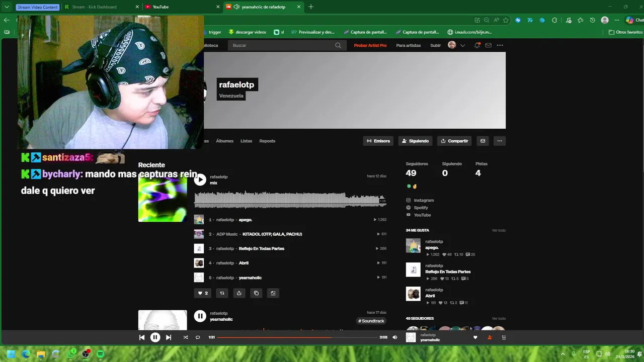The width and height of the screenshot is (644, 362).
Task: Open WhatsApp from the Windows taskbar
Action: tap(71, 354)
